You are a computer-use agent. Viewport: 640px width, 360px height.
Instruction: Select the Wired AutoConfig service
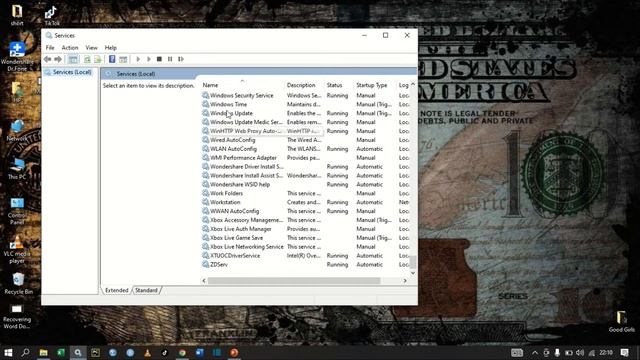305,140
